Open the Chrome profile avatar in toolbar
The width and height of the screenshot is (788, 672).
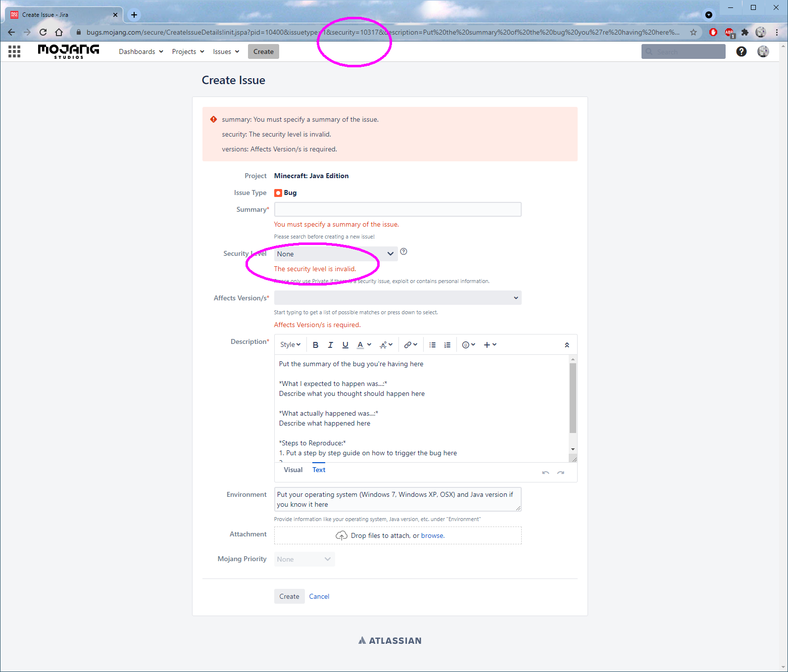(761, 32)
